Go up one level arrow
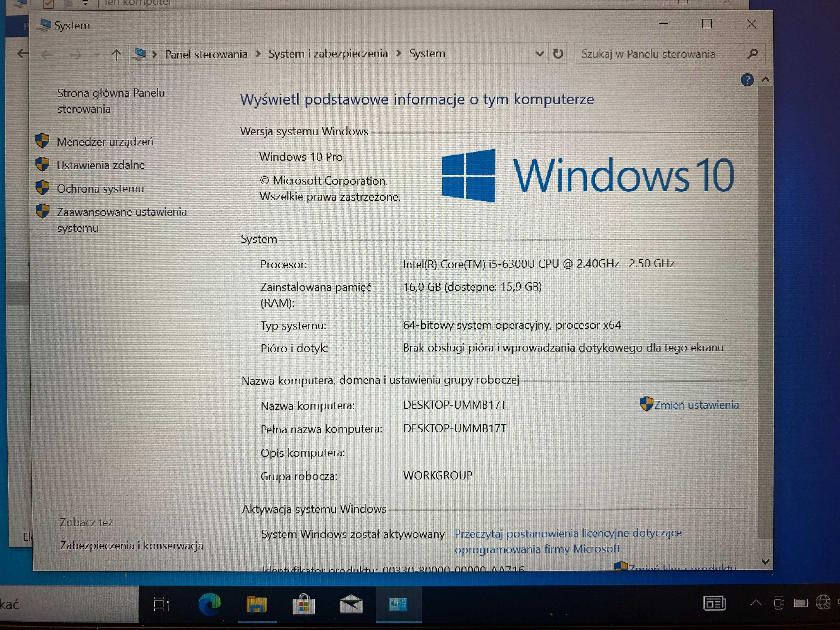Screen dimensions: 840x630 (116, 55)
